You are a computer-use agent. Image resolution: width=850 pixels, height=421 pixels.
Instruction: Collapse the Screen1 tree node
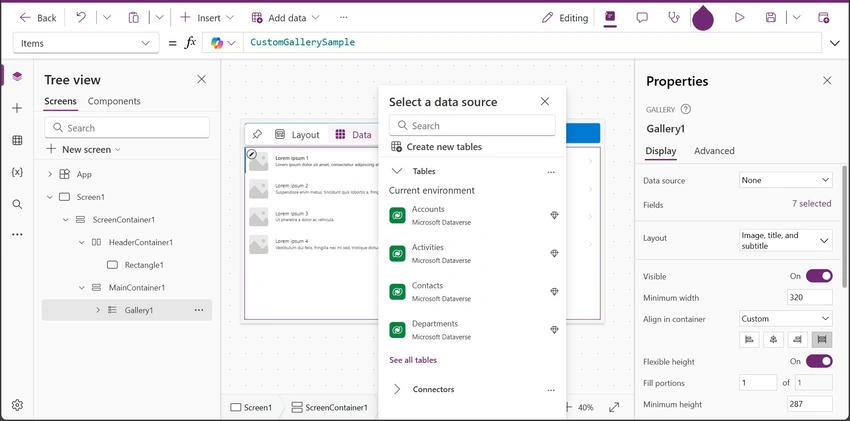point(50,197)
